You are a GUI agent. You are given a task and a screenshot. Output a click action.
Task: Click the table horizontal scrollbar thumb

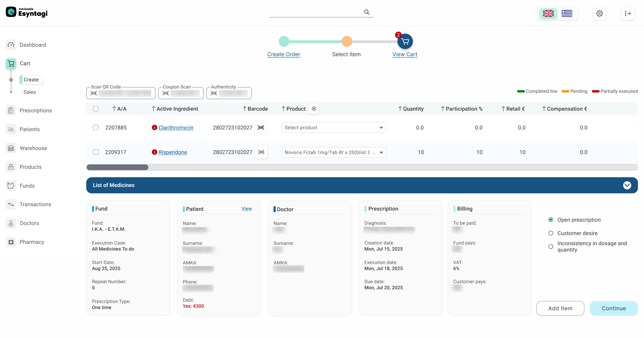tap(117, 167)
